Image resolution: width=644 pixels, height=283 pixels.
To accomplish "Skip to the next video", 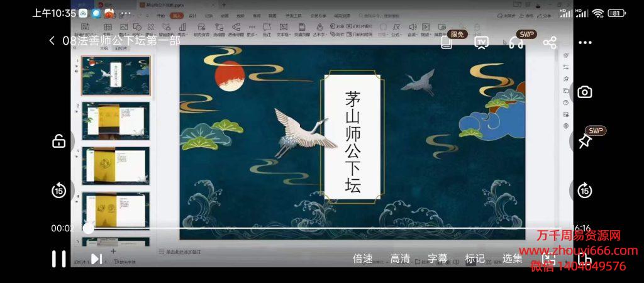I will 96,258.
